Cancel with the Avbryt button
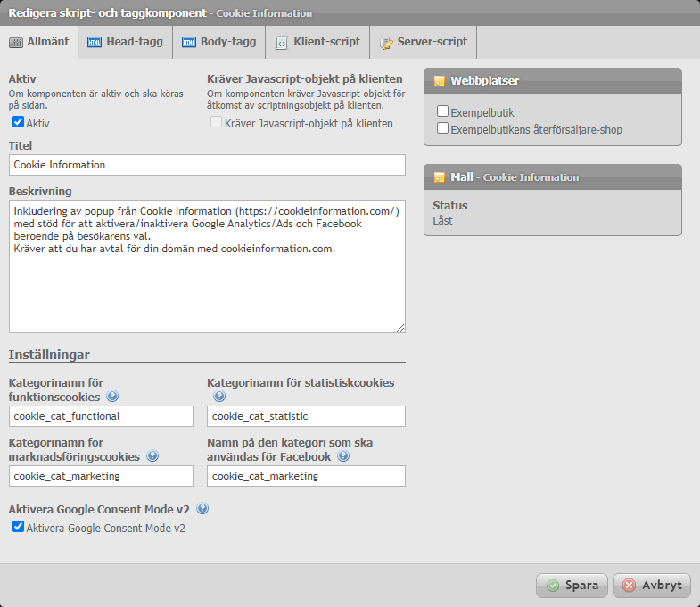 click(652, 586)
